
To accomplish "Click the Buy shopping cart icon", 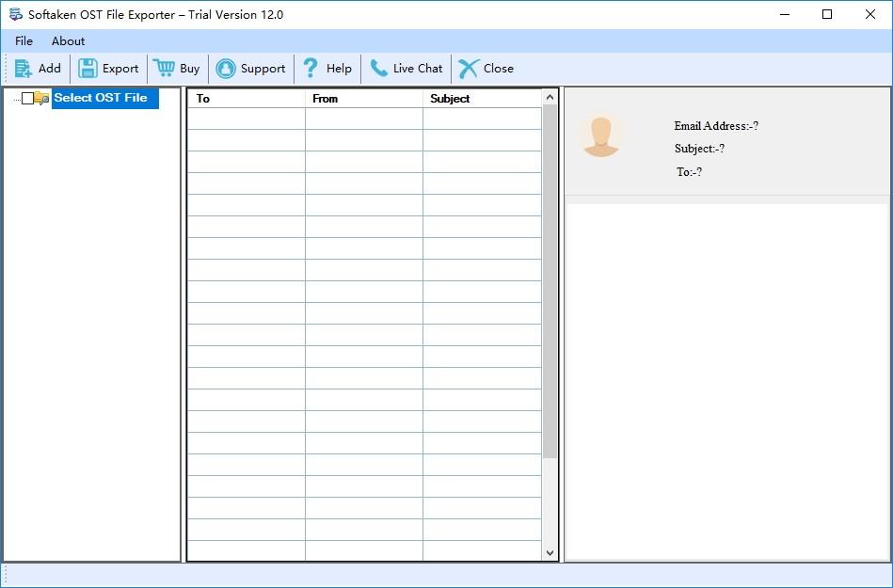I will 164,69.
